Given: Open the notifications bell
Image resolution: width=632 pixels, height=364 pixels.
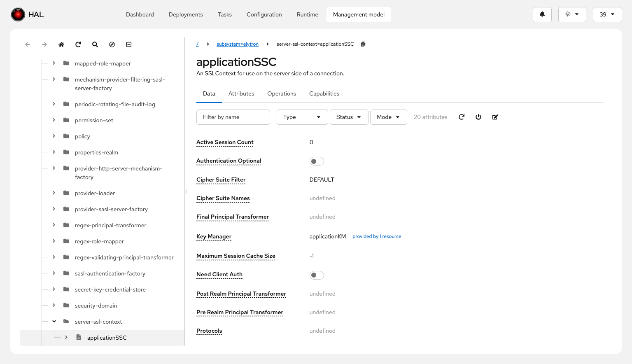Looking at the screenshot, I should (542, 14).
